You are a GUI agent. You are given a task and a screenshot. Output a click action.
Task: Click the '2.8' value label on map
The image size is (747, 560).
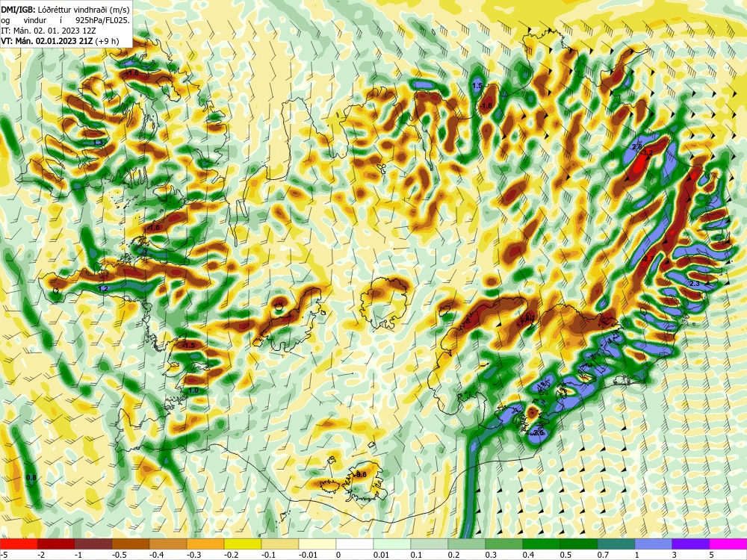[x=637, y=147]
